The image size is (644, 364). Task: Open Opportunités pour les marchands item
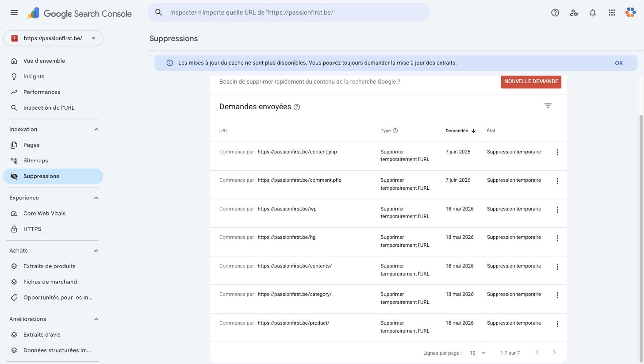tap(53, 298)
